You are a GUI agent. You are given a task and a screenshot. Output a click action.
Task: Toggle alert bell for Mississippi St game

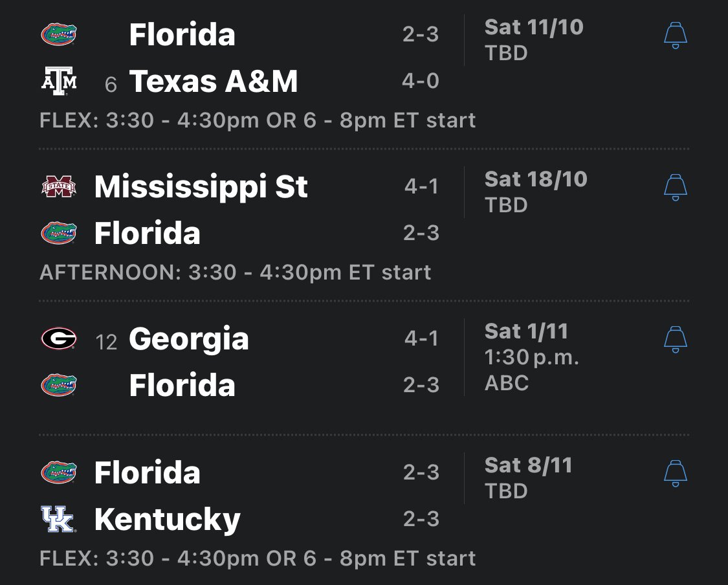click(x=675, y=188)
